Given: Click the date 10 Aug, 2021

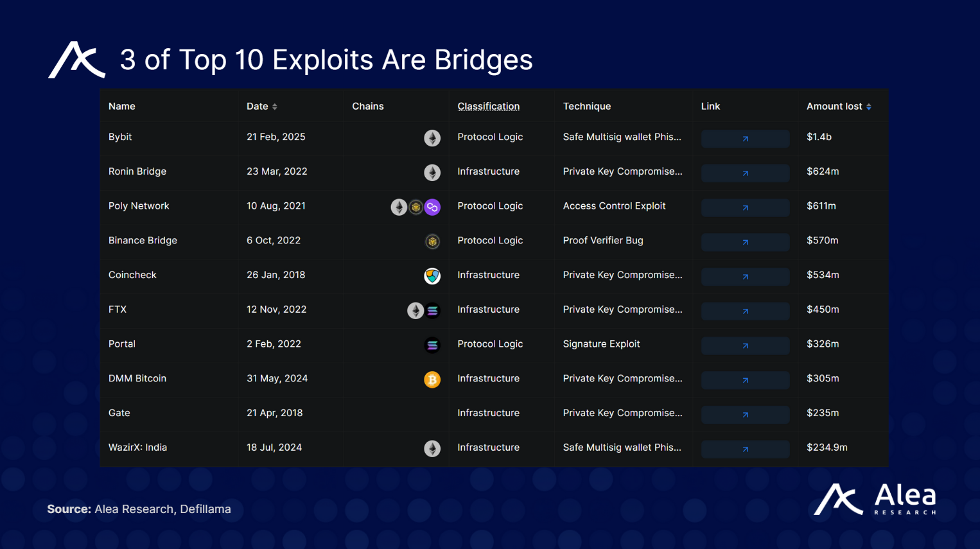Looking at the screenshot, I should [x=276, y=206].
